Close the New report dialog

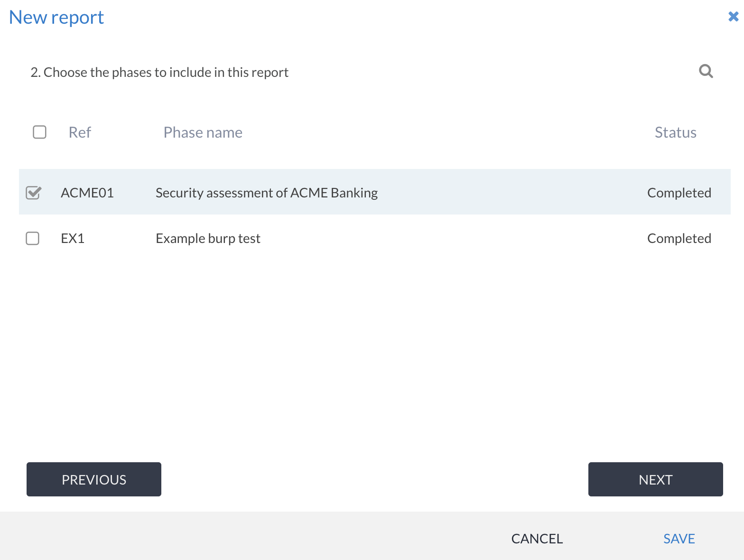[733, 17]
